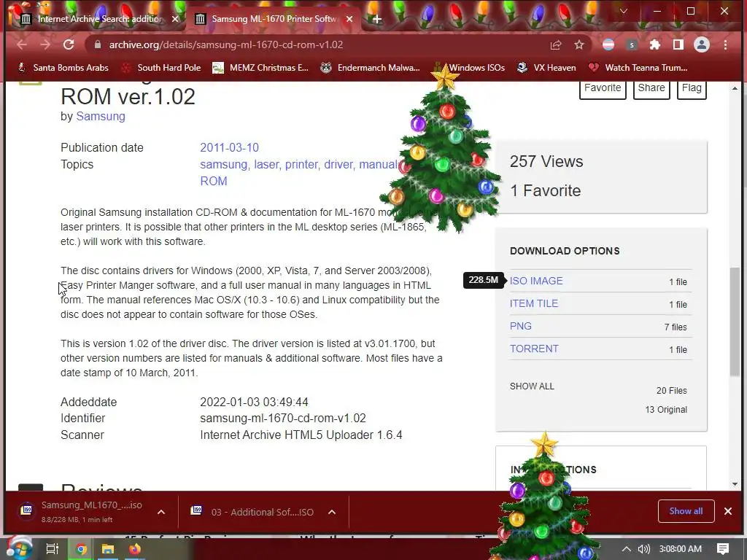Image resolution: width=747 pixels, height=560 pixels.
Task: Click the Chrome taskbar icon
Action: click(x=81, y=549)
